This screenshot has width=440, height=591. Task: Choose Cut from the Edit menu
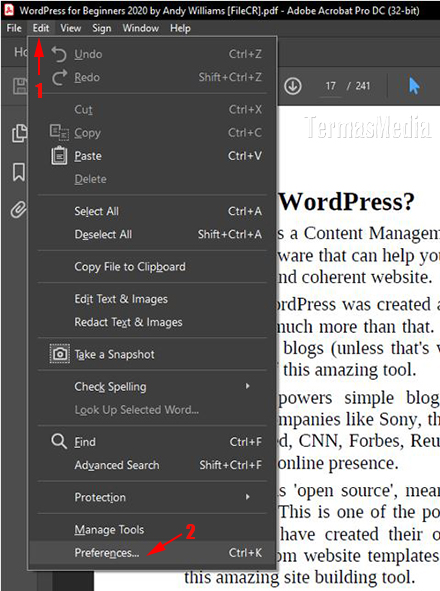(152, 109)
